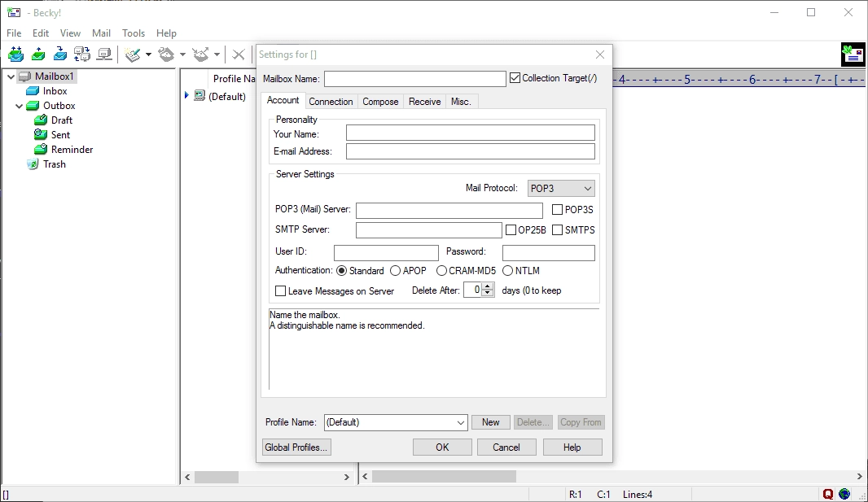Open the Profile Name (Default) dropdown

[396, 422]
